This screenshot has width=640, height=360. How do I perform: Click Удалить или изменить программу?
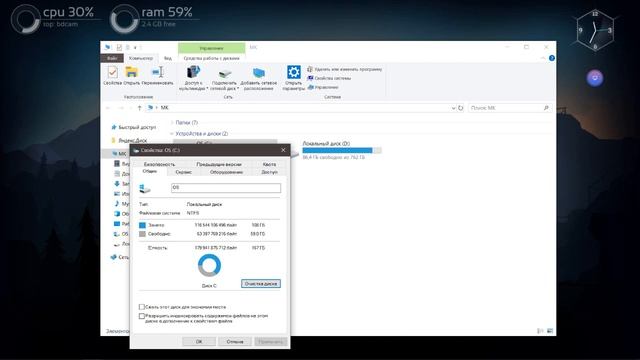point(345,69)
